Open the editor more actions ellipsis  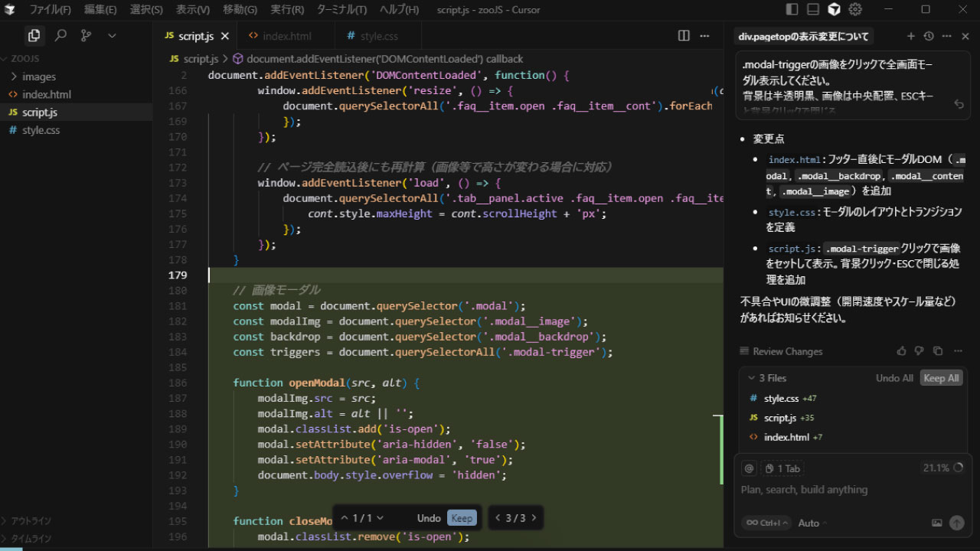[x=704, y=36]
